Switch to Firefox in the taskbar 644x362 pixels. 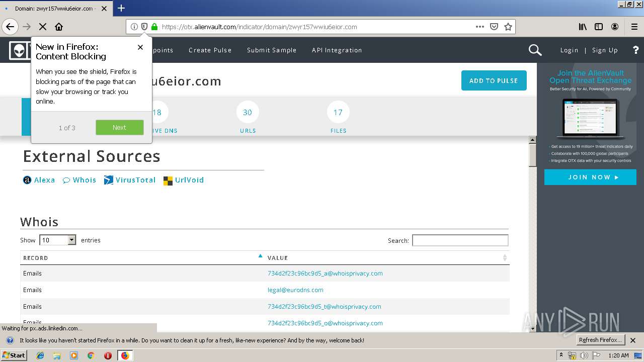(125, 355)
